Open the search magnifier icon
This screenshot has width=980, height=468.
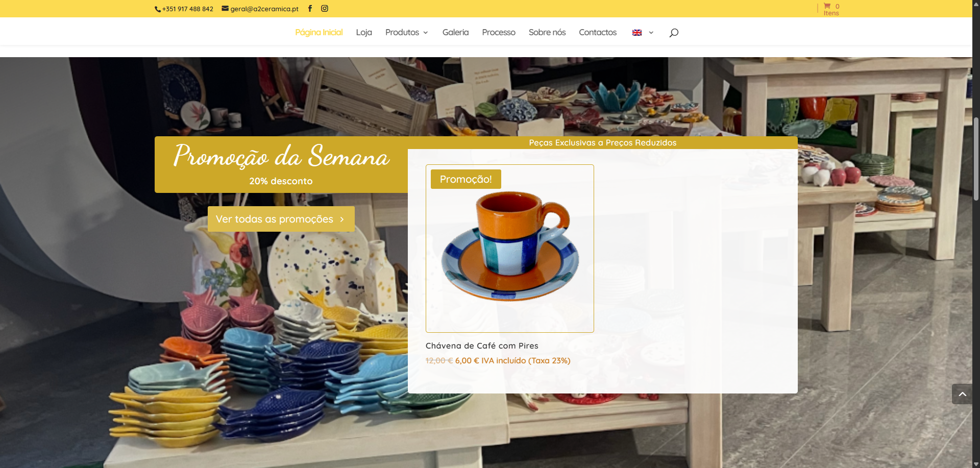[x=674, y=33]
